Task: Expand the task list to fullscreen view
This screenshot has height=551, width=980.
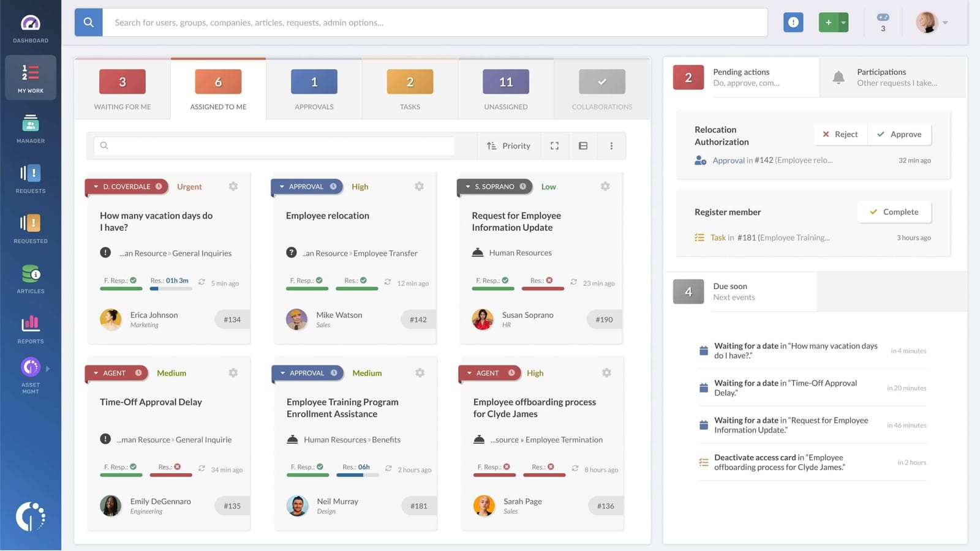Action: pyautogui.click(x=554, y=146)
